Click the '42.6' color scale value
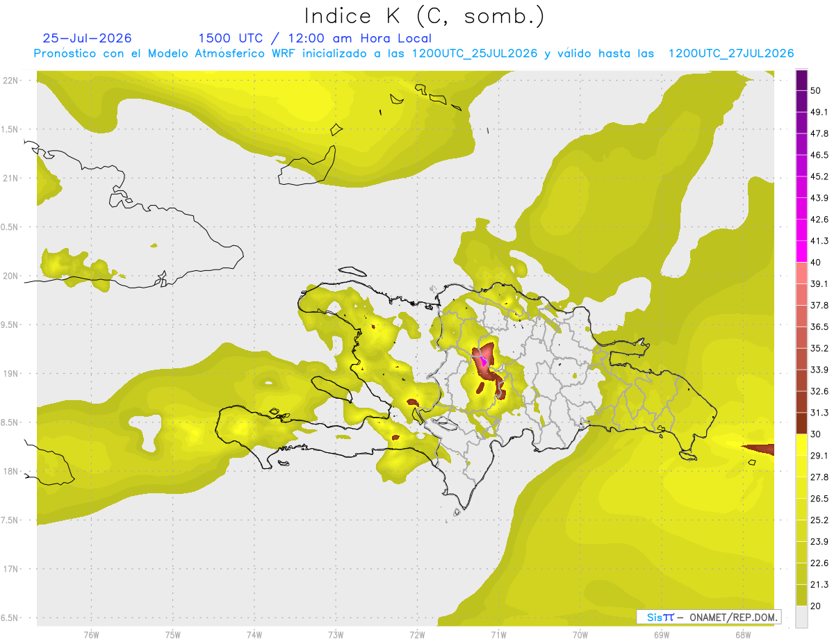This screenshot has height=644, width=834. (x=819, y=220)
